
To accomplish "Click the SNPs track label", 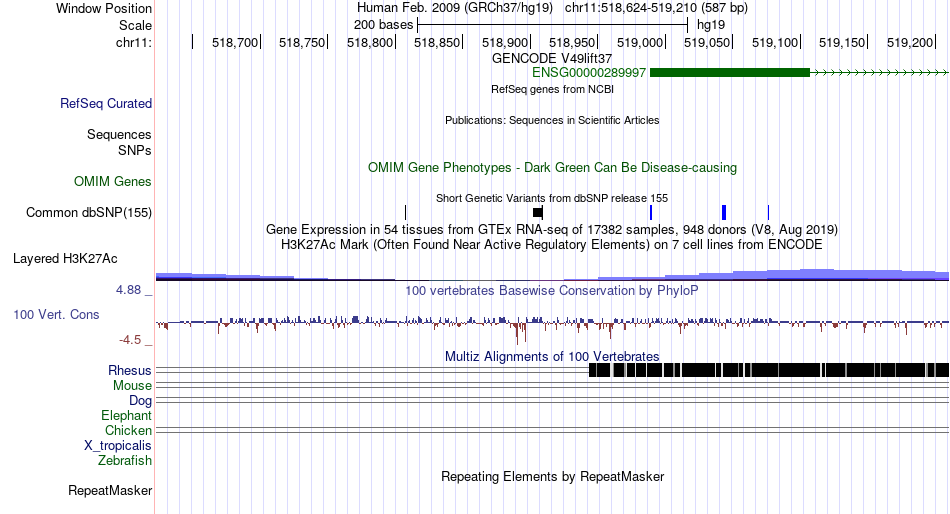I will click(x=135, y=150).
